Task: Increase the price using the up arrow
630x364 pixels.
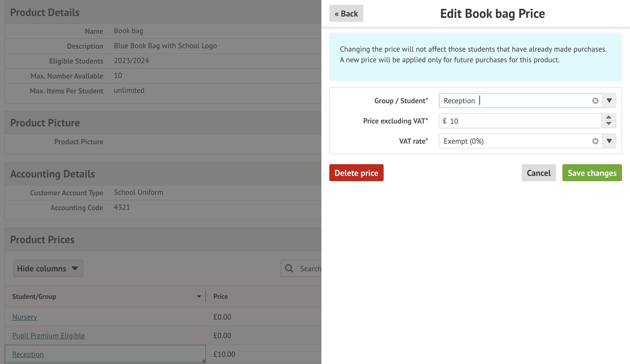Action: click(x=608, y=117)
